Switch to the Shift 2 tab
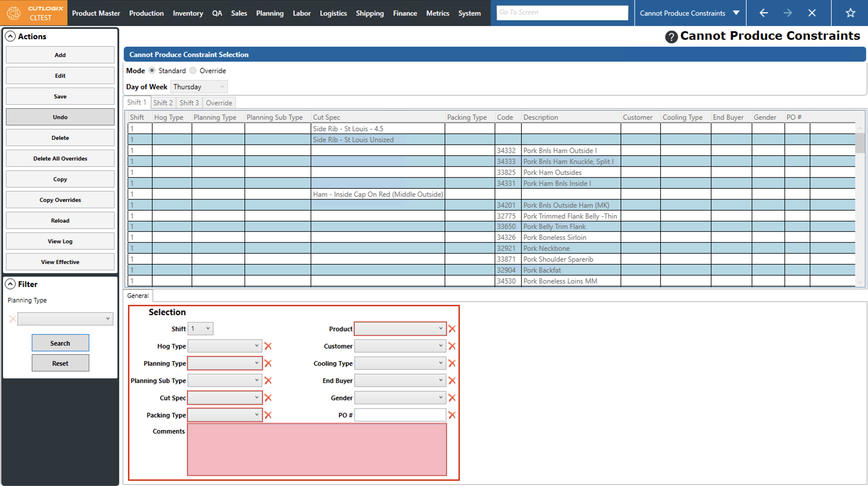 [x=163, y=103]
